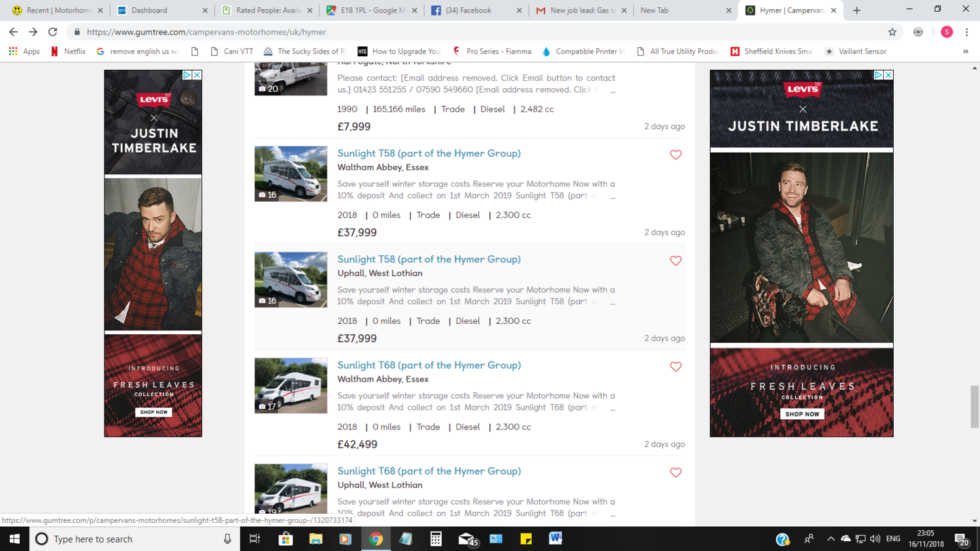Open the Sunlight T58 Waltham Abbey listing title
Image resolution: width=980 pixels, height=551 pixels.
point(429,153)
